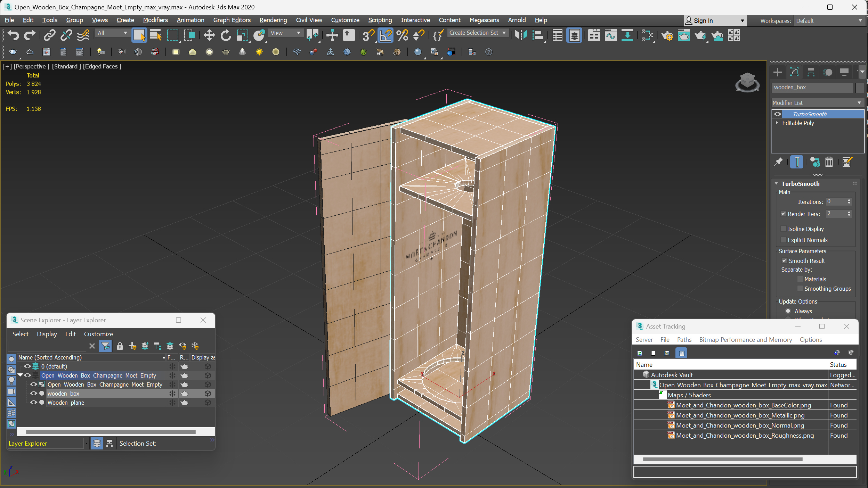Click the Perspective viewport label
868x488 pixels.
click(x=31, y=66)
